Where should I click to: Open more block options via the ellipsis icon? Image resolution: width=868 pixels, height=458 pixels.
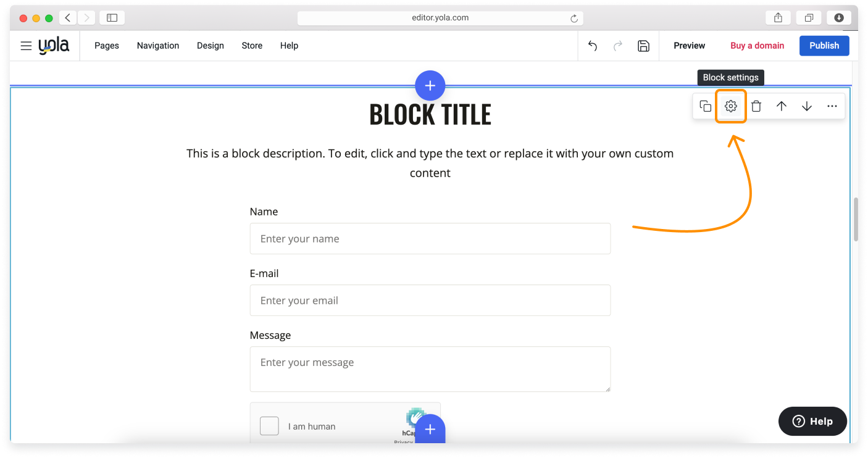pyautogui.click(x=832, y=106)
